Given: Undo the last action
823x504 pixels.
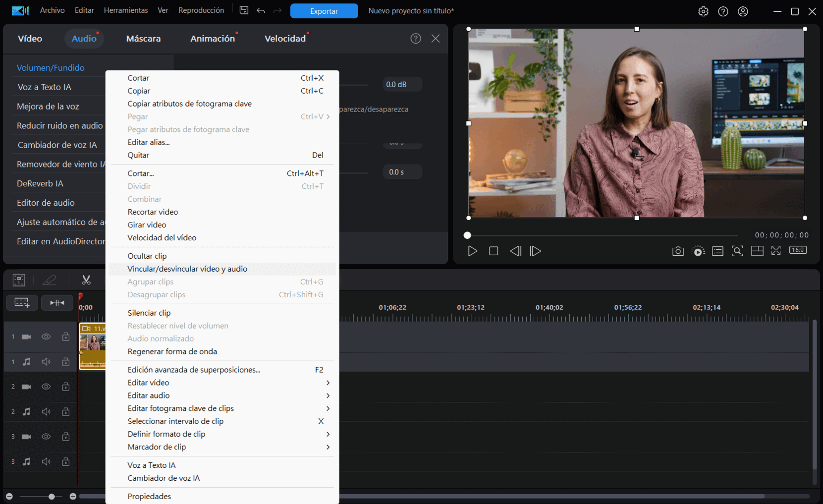Looking at the screenshot, I should coord(261,10).
